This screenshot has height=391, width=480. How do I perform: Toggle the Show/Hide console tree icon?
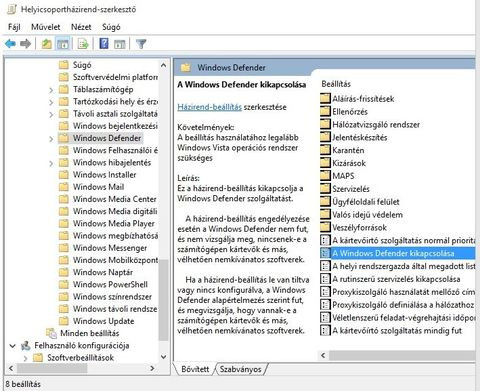point(63,44)
